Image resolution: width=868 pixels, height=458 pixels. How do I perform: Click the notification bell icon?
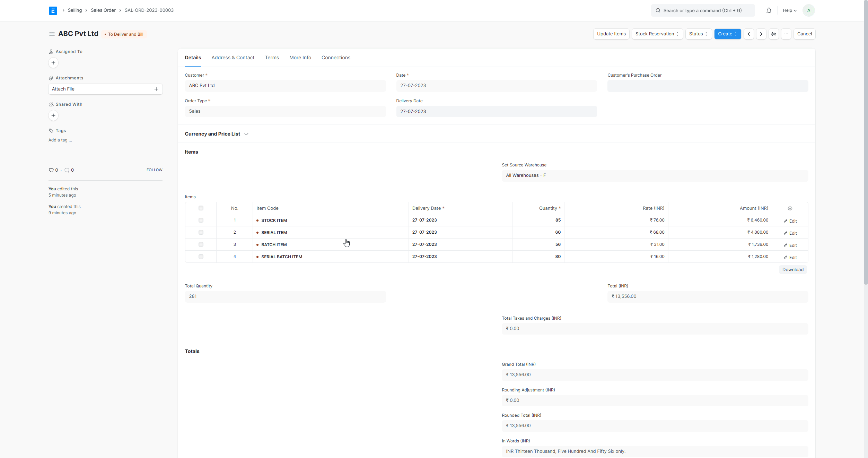(x=769, y=10)
